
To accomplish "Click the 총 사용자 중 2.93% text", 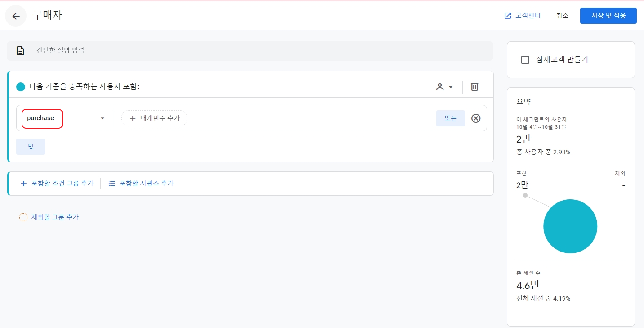I will tap(543, 153).
